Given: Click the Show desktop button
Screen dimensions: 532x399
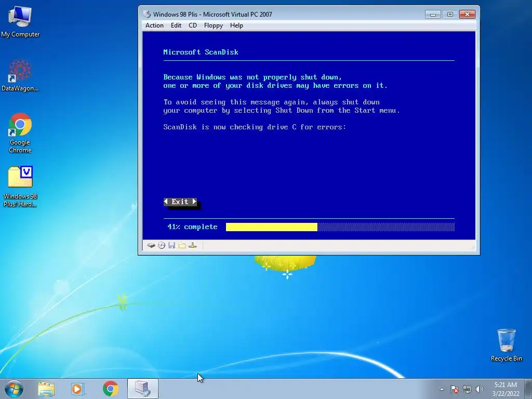Looking at the screenshot, I should tap(528, 389).
